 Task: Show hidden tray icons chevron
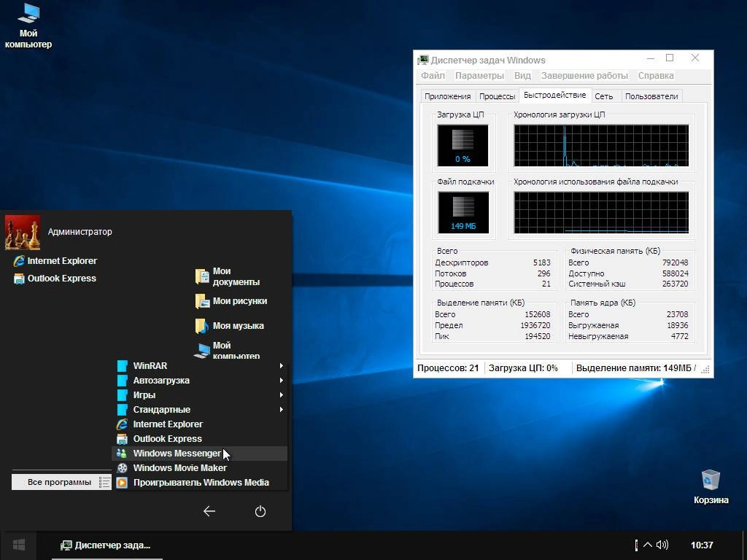click(x=648, y=545)
